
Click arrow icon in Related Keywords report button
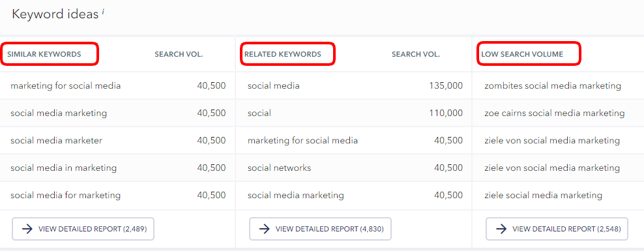point(265,229)
